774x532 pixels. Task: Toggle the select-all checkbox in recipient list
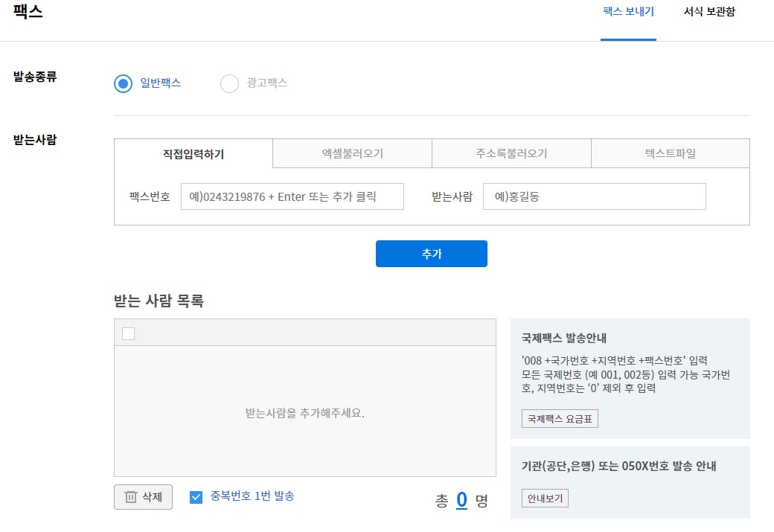pyautogui.click(x=127, y=333)
